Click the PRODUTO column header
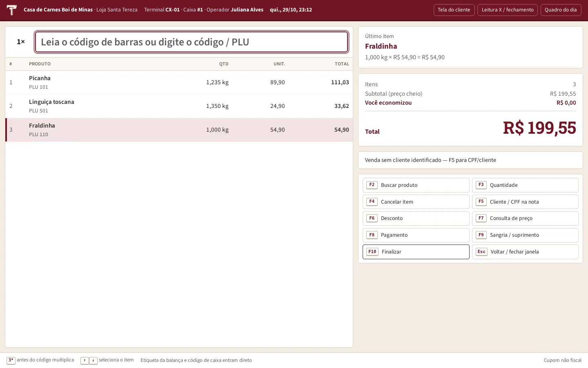588x368 pixels. click(x=40, y=64)
